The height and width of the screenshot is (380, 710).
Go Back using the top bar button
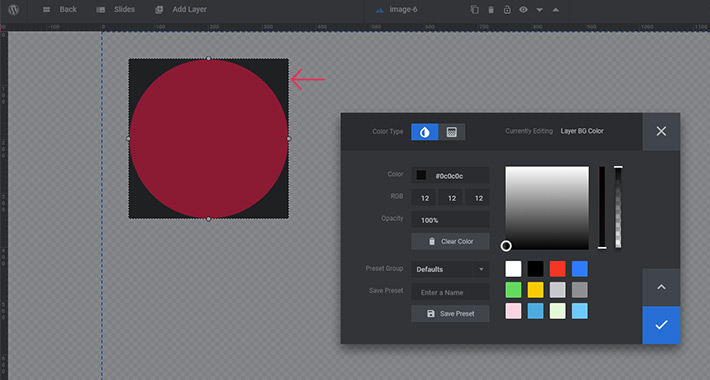pos(59,10)
